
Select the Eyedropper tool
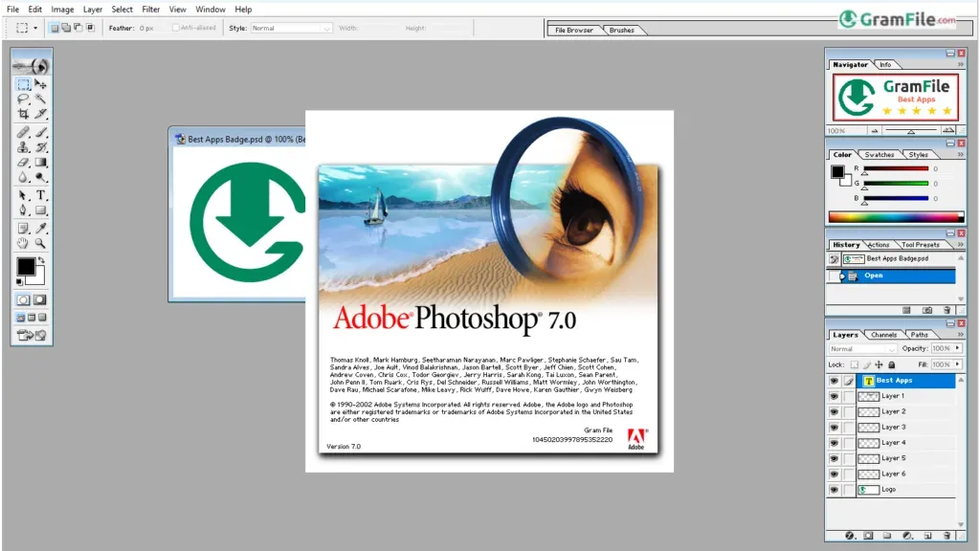[x=40, y=228]
